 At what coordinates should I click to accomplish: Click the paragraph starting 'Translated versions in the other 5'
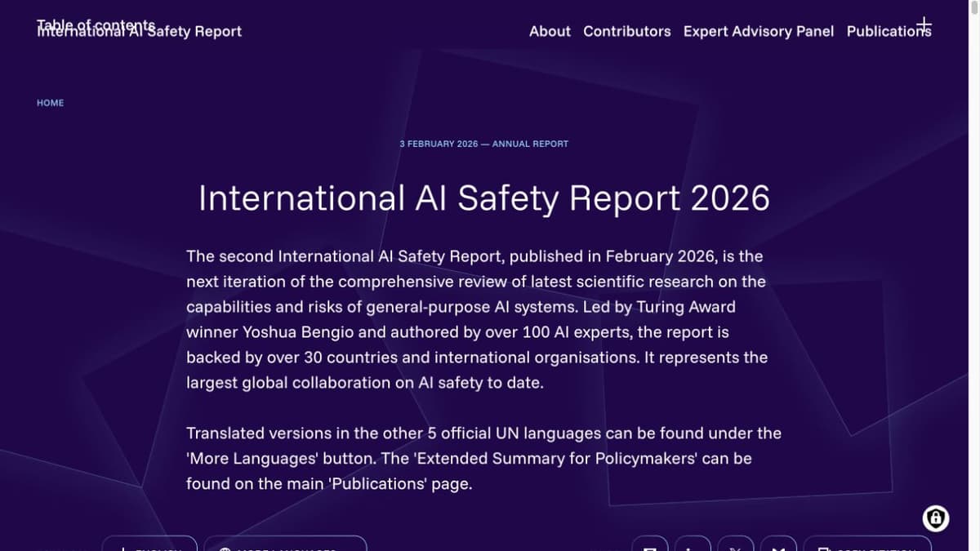[483, 458]
